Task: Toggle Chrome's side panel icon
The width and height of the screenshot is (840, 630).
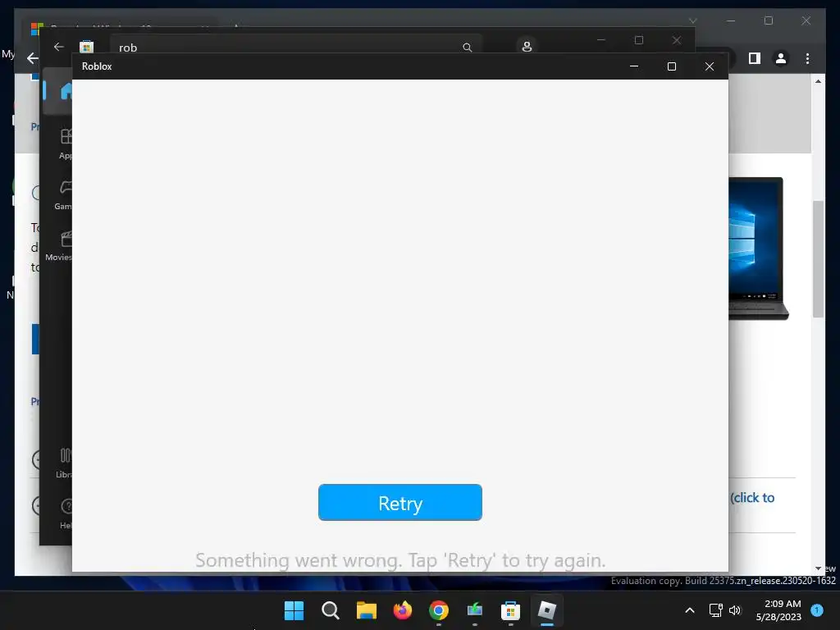Action: (x=755, y=58)
